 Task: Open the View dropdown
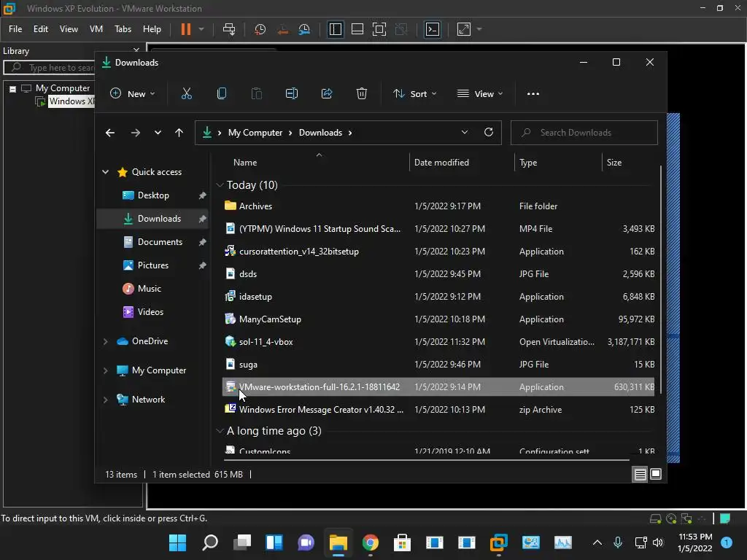coord(480,94)
